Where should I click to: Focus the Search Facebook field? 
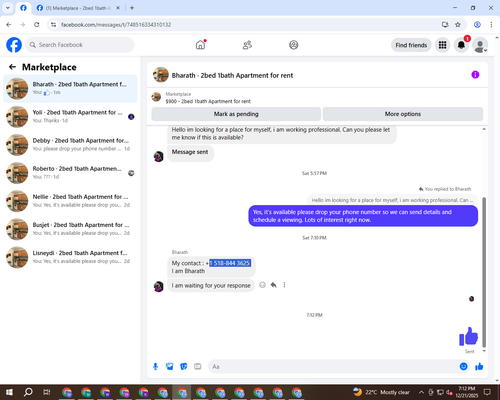(x=80, y=45)
